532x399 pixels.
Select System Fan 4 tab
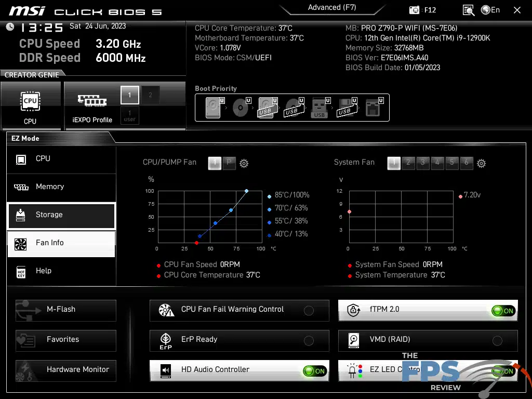[437, 163]
